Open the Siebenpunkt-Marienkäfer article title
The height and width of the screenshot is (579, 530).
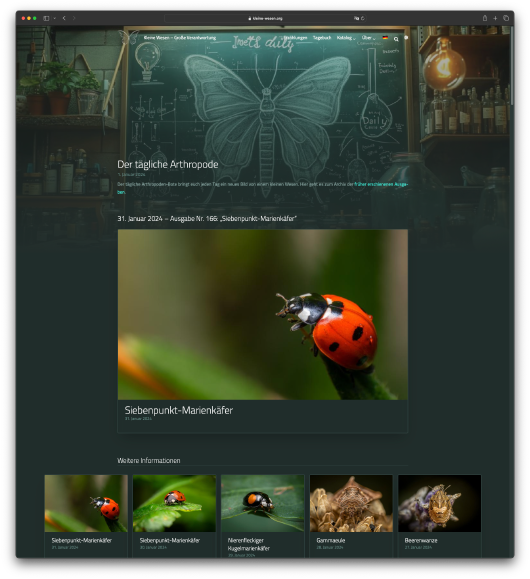[178, 410]
